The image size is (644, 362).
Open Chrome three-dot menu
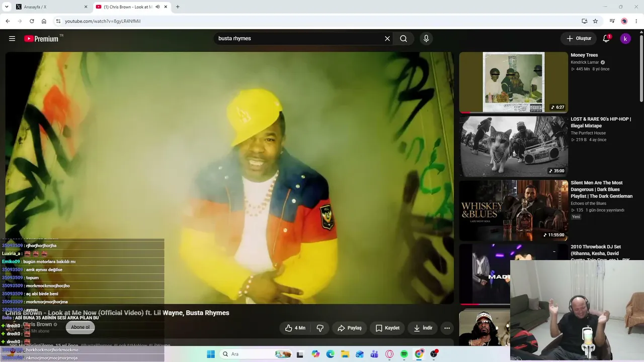click(x=636, y=21)
